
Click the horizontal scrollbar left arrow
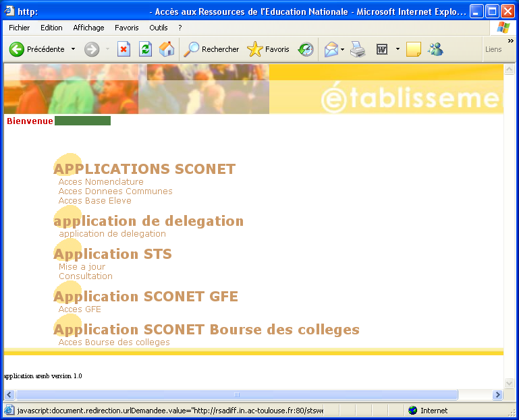(x=9, y=394)
